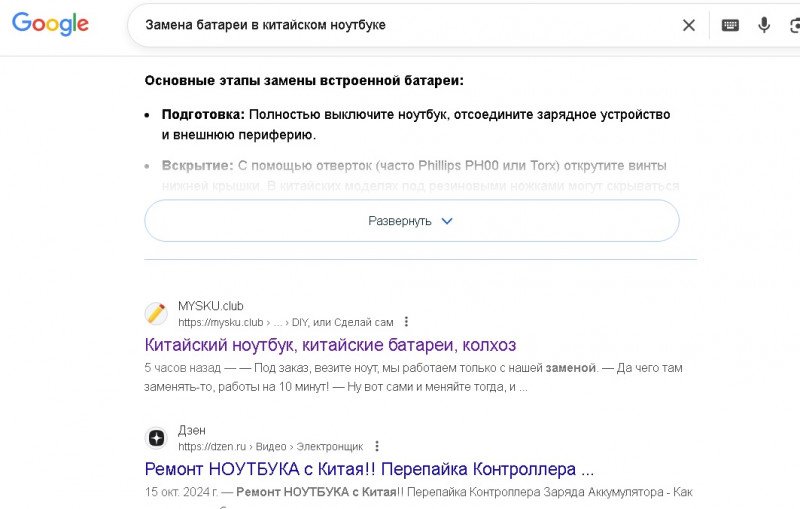The image size is (800, 509).
Task: Click the Google logo
Action: [x=50, y=25]
